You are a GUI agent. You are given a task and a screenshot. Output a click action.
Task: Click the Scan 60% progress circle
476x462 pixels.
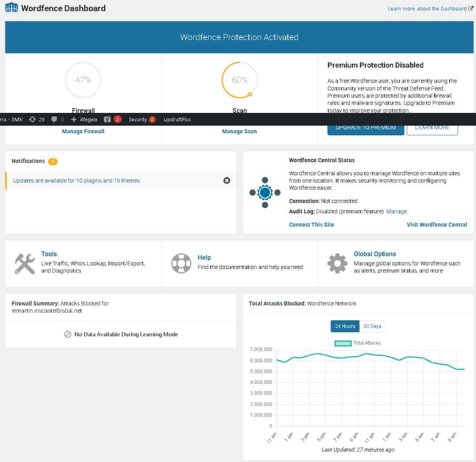[x=239, y=80]
